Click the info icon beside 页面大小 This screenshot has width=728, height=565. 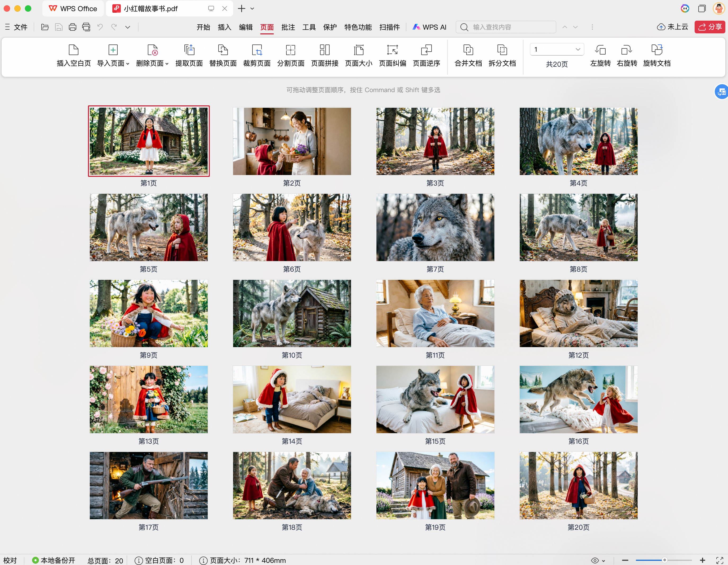tap(203, 560)
